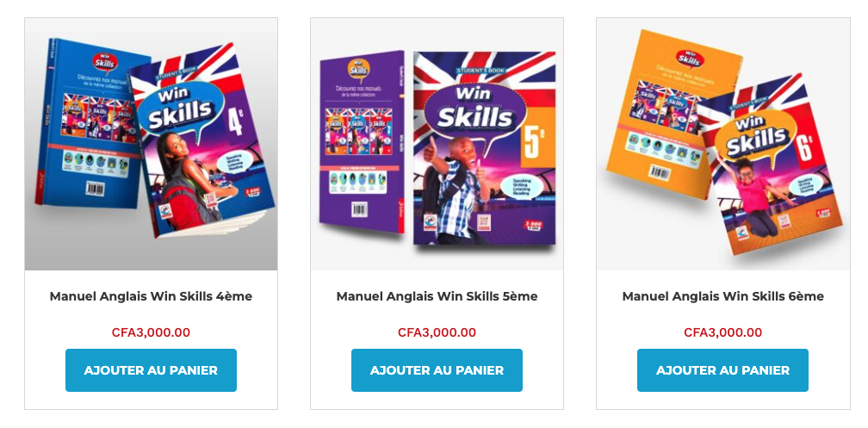
Task: Select the orange back cover of 6e book
Action: pos(673,114)
